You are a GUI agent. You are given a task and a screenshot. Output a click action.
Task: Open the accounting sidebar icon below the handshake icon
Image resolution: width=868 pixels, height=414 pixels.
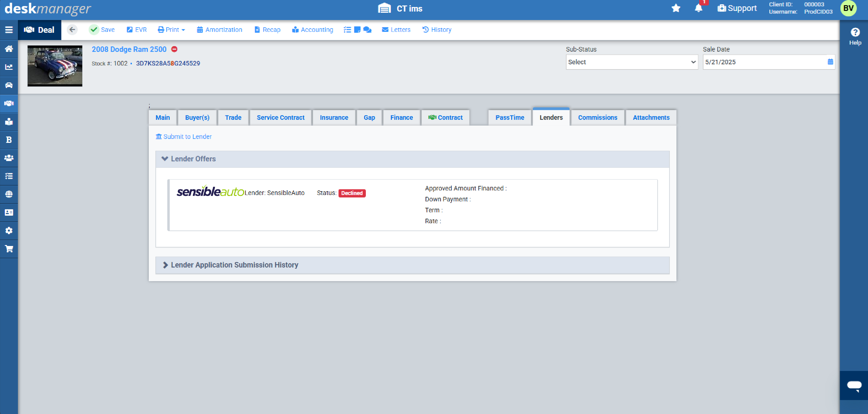click(9, 122)
